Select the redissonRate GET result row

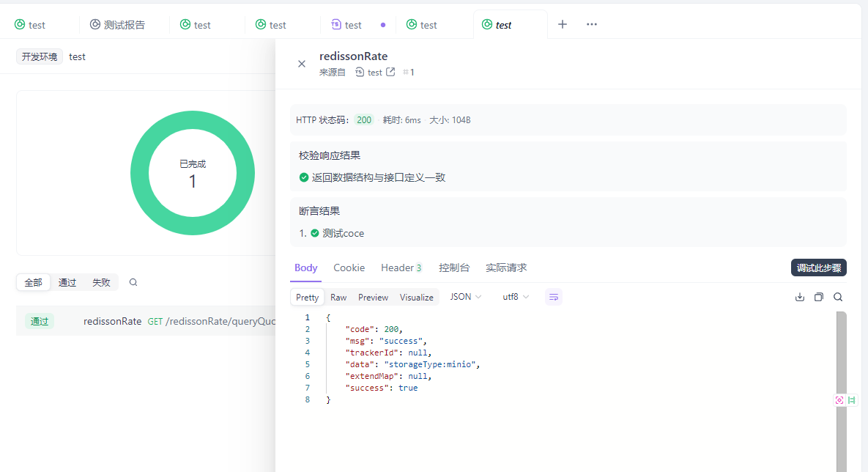pos(146,321)
